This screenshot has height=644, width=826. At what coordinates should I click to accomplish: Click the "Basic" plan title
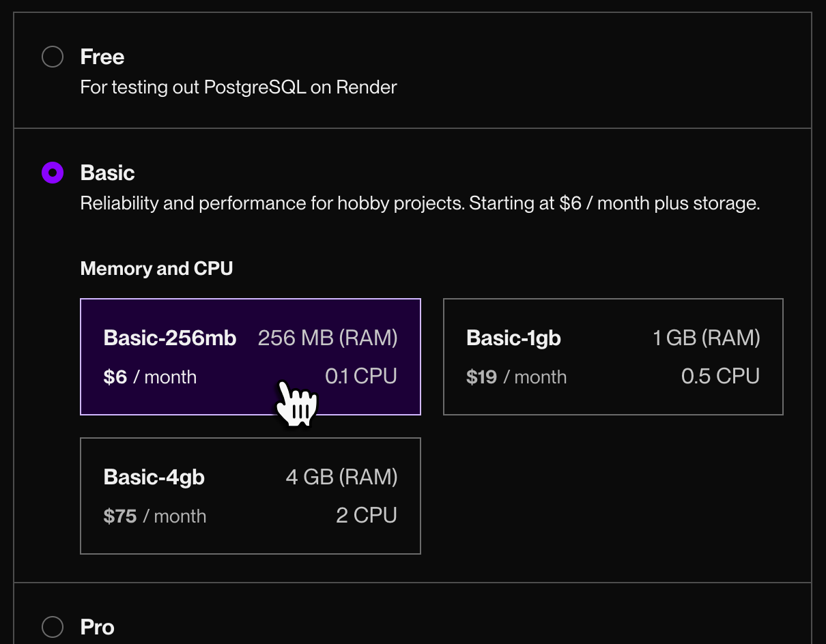pos(107,173)
